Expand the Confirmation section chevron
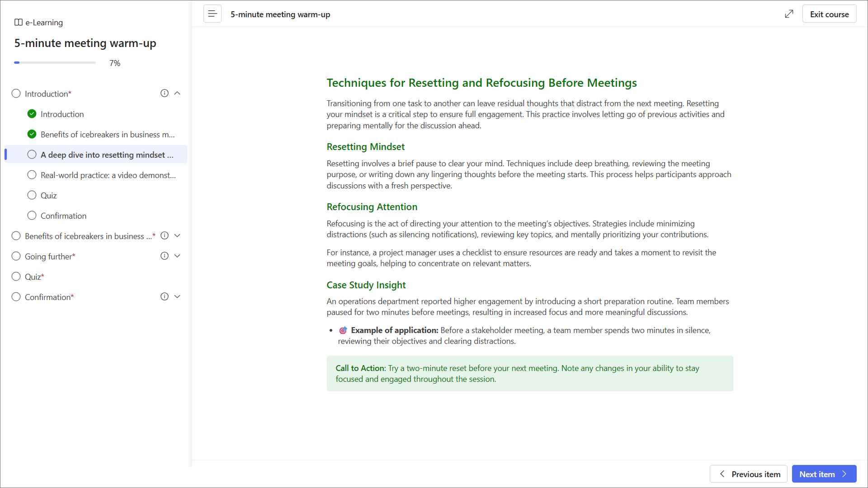The height and width of the screenshot is (488, 868). point(177,296)
